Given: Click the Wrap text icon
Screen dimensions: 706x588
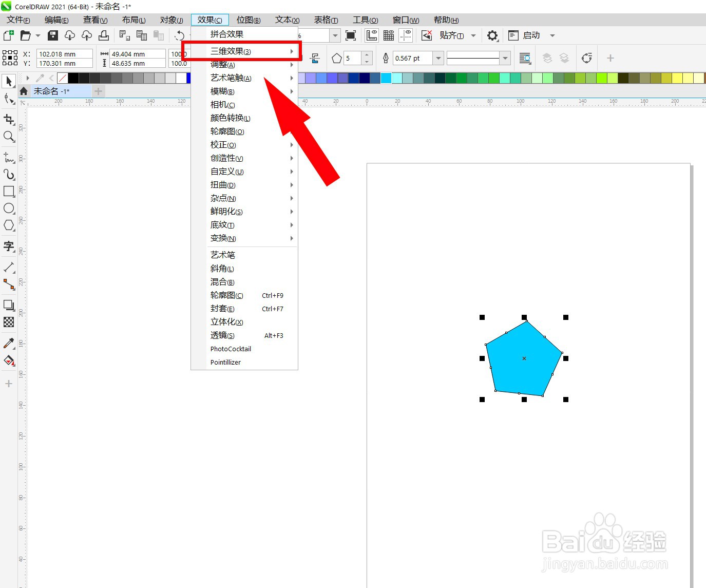Looking at the screenshot, I should [x=525, y=58].
